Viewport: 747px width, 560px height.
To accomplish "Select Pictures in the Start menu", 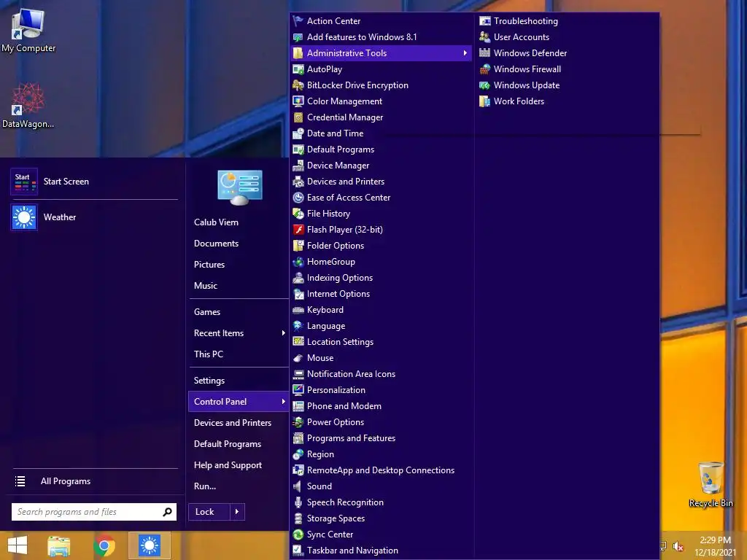I will [x=209, y=264].
